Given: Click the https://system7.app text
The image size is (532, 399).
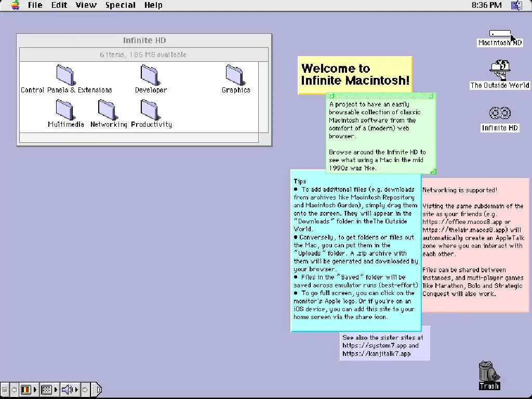Looking at the screenshot, I should click(375, 345).
